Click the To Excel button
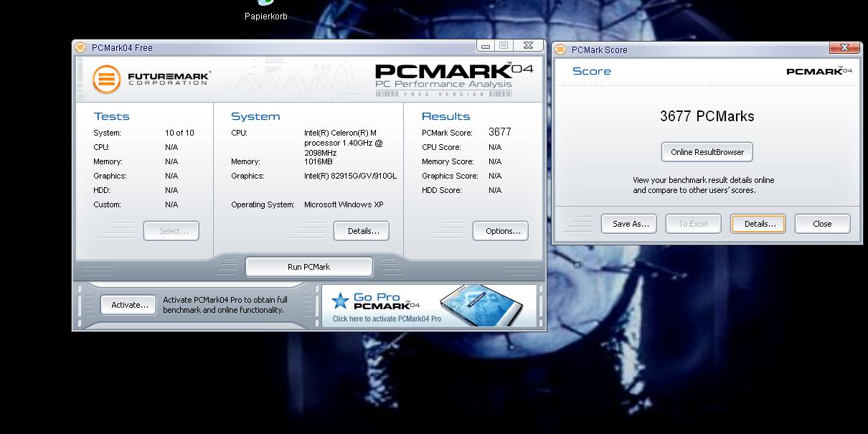 pos(693,224)
